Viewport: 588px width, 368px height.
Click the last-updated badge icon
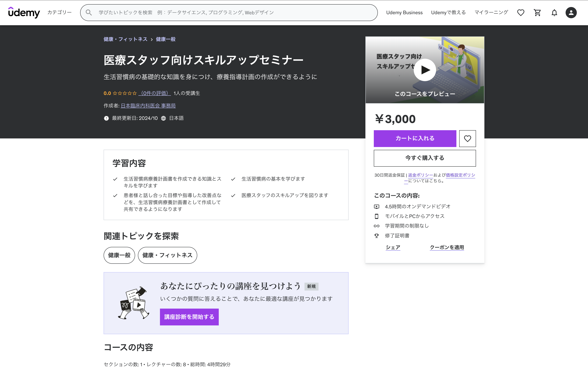106,118
